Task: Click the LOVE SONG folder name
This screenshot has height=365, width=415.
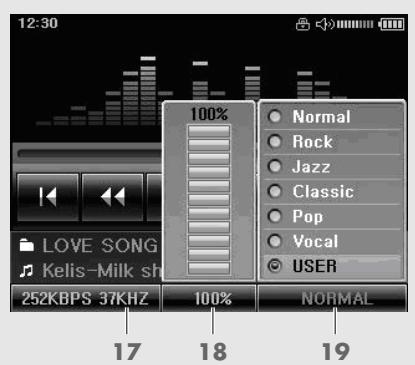Action: point(100,246)
